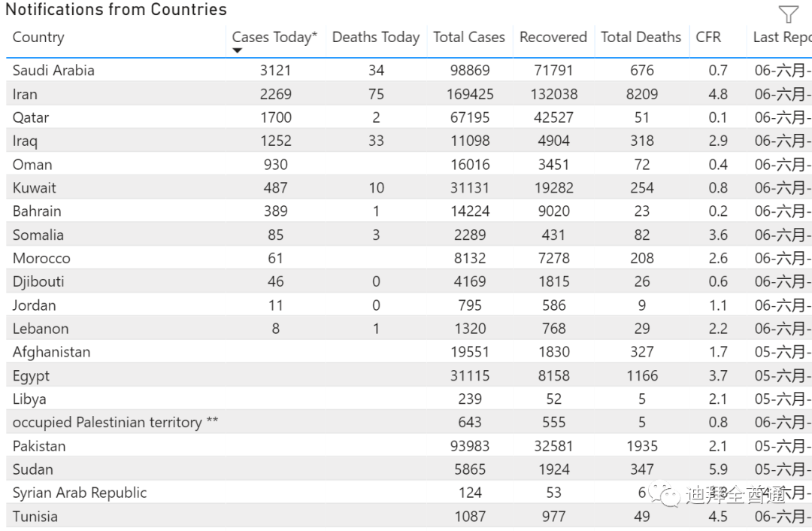Screen dimensions: 812x531
Task: Click Afghanistan's total cases value 19551
Action: (470, 352)
